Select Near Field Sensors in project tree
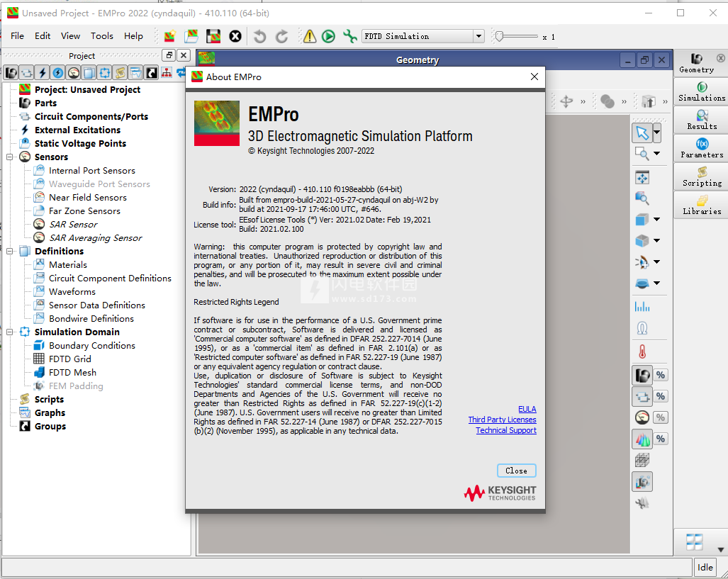This screenshot has width=728, height=579. click(88, 197)
